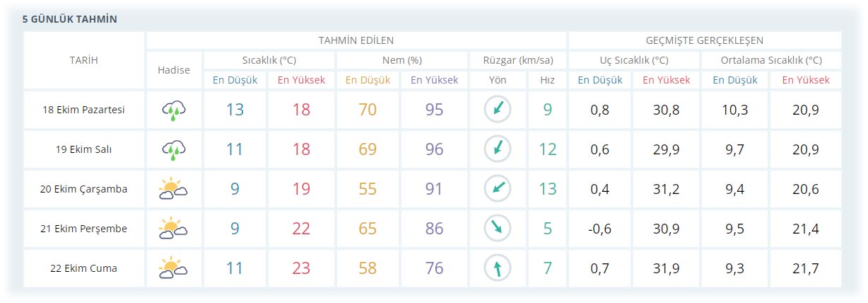Click the wind direction arrow for 19 Ekim Salı
This screenshot has width=868, height=303.
498,149
